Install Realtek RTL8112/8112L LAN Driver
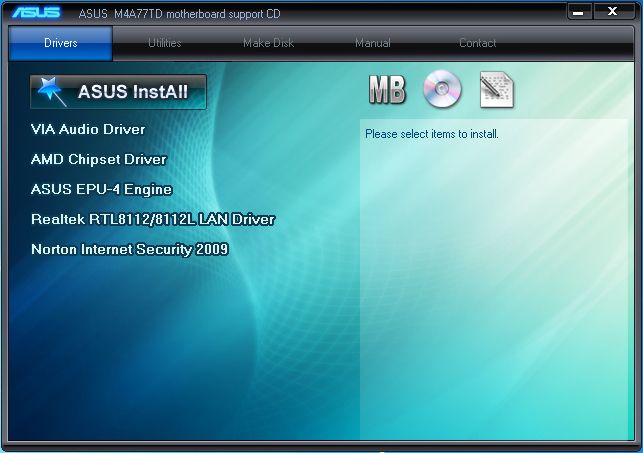 pos(153,219)
